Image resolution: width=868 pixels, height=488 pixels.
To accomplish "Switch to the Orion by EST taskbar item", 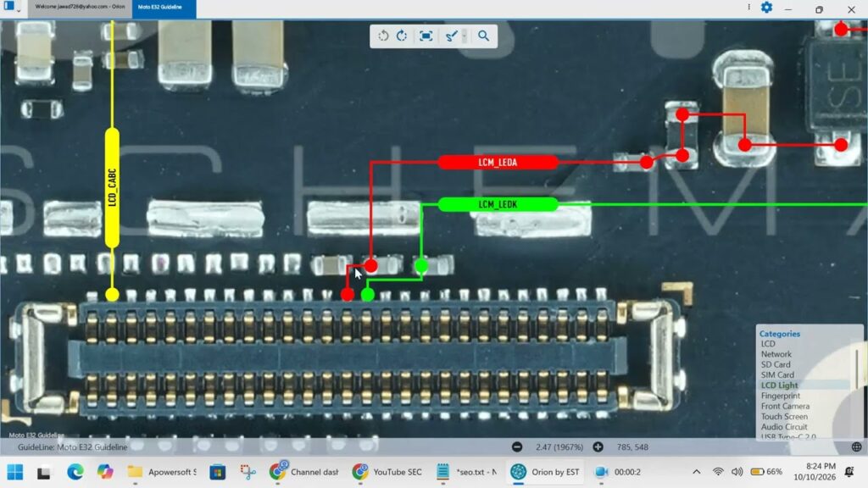I will [x=545, y=472].
